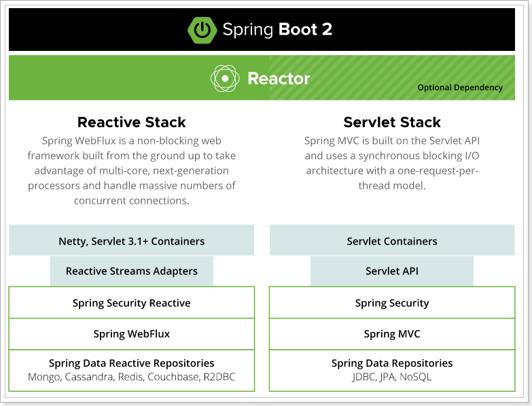Click the plain Spring Security box under Servlet Stack

[392, 303]
